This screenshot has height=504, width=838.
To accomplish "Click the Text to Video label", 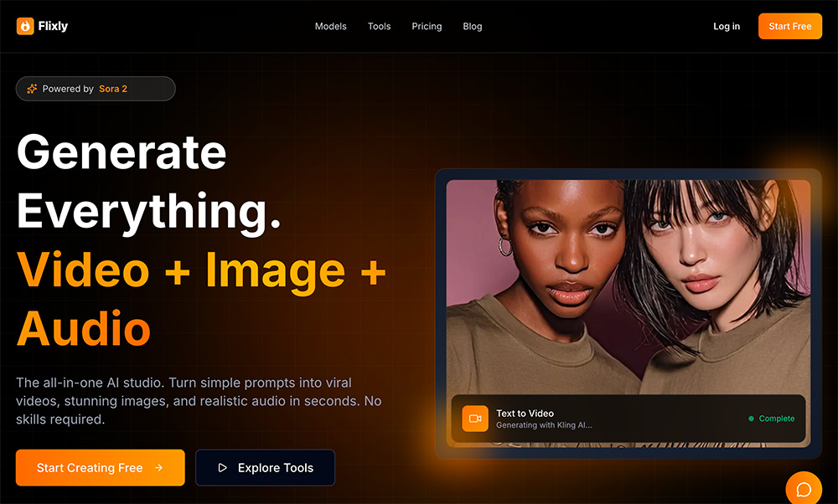I will (525, 414).
